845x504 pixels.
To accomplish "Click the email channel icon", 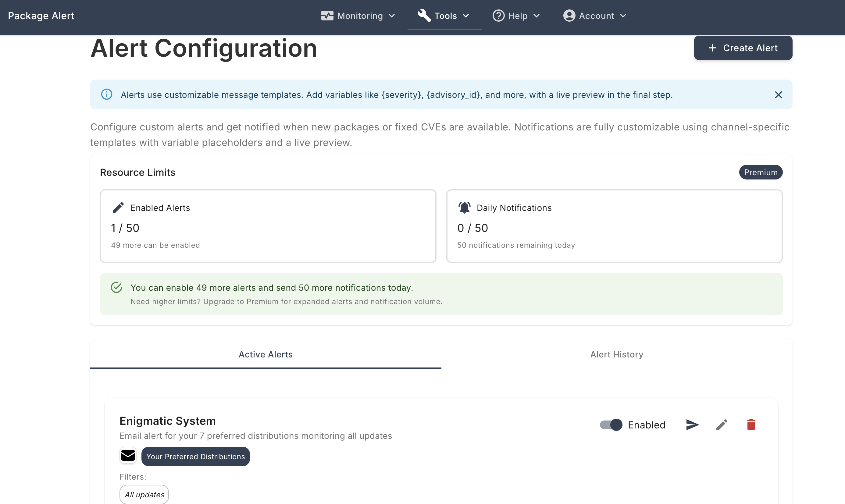I will click(x=128, y=456).
